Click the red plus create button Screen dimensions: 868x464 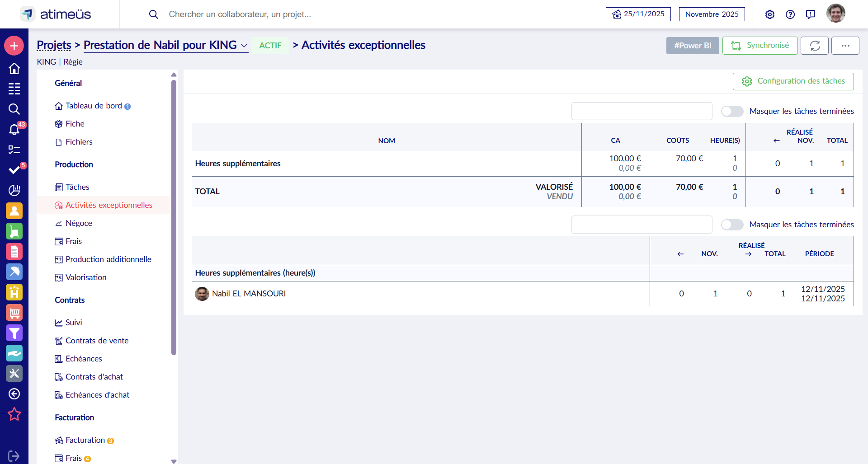(14, 46)
